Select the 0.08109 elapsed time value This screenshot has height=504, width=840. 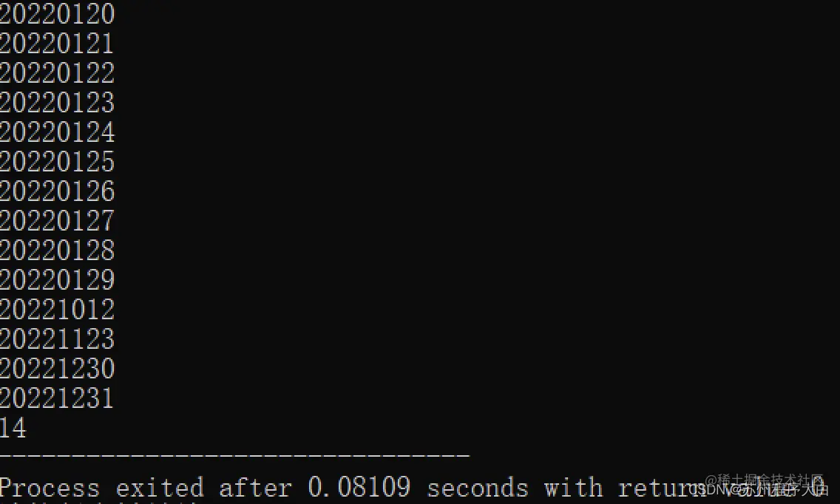359,487
